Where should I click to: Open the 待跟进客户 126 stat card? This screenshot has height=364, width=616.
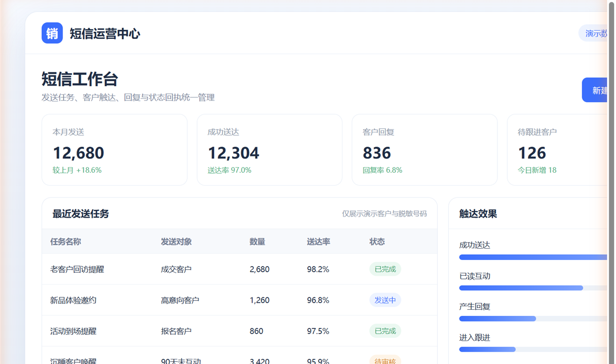coord(557,150)
